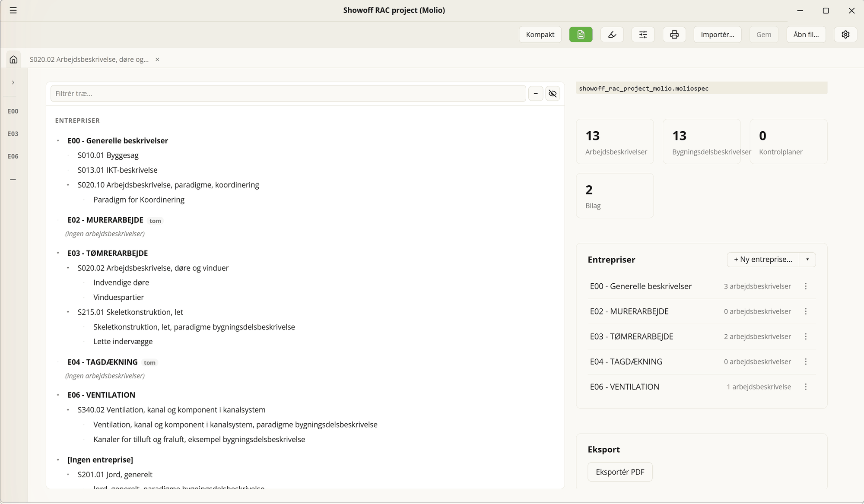Select Vinduespartier tree item
The height and width of the screenshot is (504, 864).
tap(119, 297)
